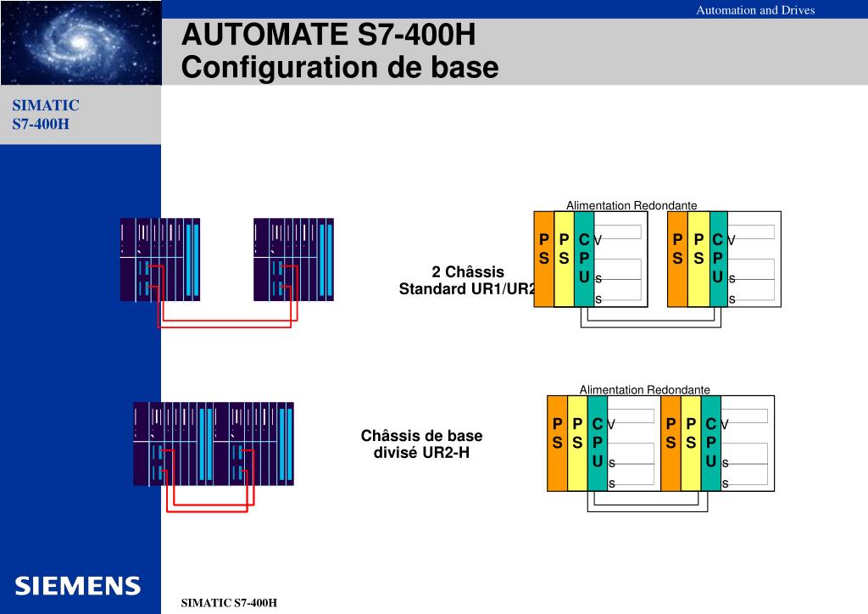Select 'Alimentation Redondante' above the two-chassis diagram
868x614 pixels.
tap(631, 205)
